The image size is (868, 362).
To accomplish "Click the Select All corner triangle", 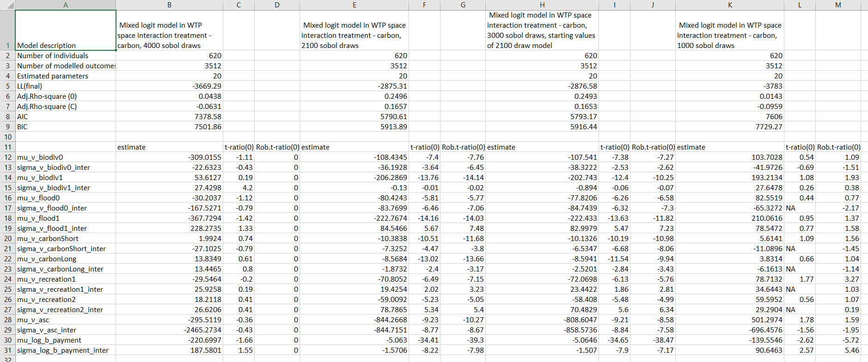I will (x=7, y=5).
